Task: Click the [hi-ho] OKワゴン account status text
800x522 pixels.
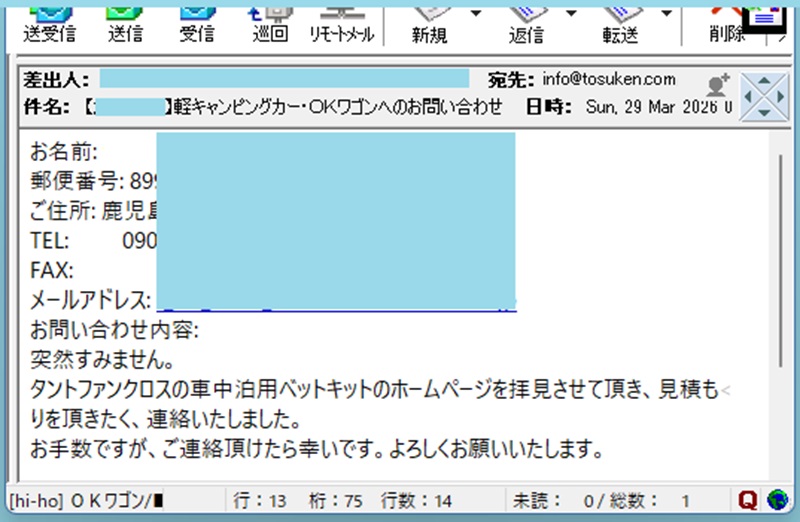Action: point(85,498)
